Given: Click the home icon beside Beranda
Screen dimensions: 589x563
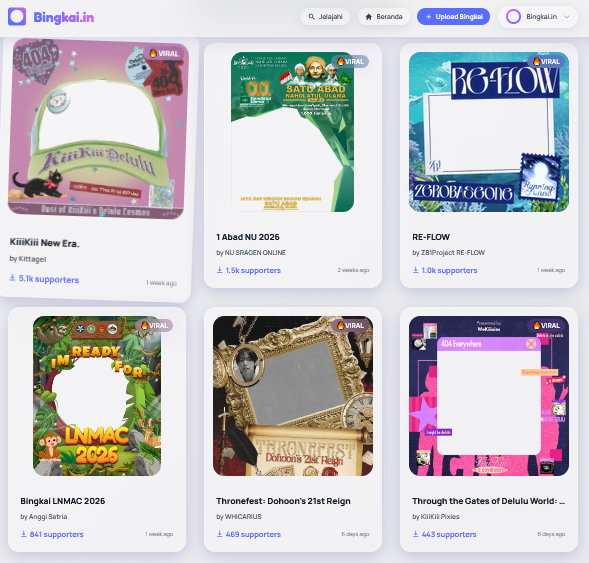Looking at the screenshot, I should click(369, 17).
